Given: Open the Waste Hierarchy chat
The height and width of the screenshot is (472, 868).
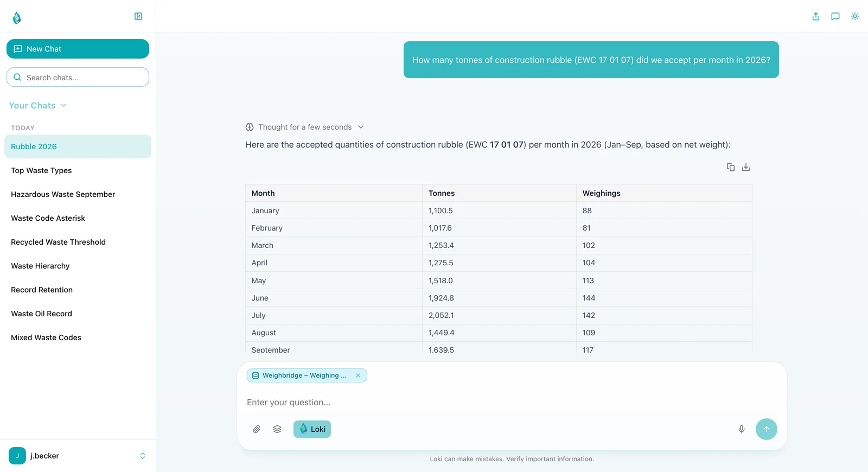Looking at the screenshot, I should (x=78, y=266).
